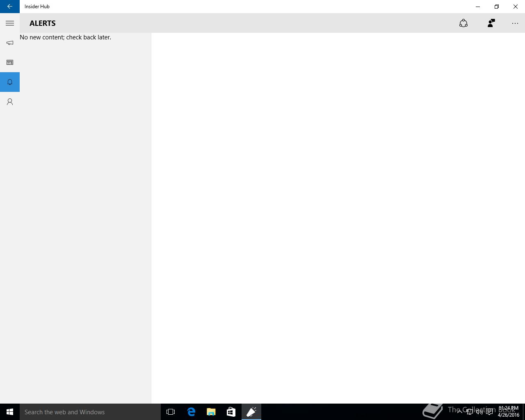Open Quests from the sidebar news icon
The image size is (525, 420).
[10, 62]
